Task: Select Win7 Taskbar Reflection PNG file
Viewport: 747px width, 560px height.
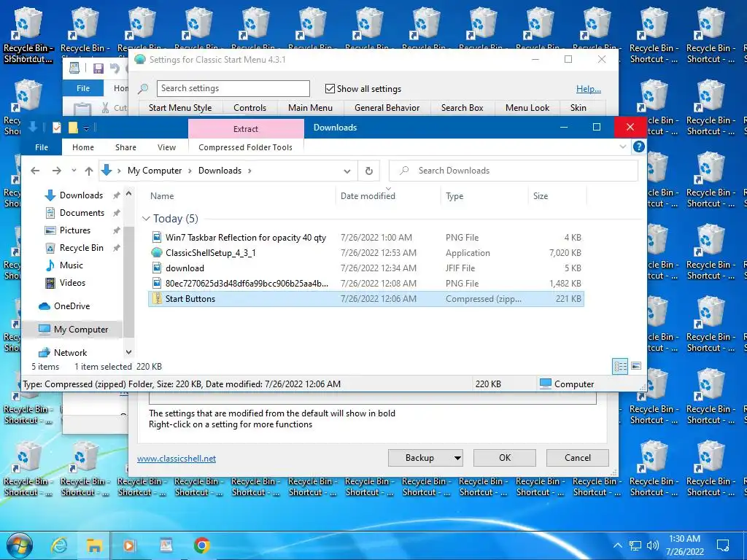Action: click(x=366, y=238)
